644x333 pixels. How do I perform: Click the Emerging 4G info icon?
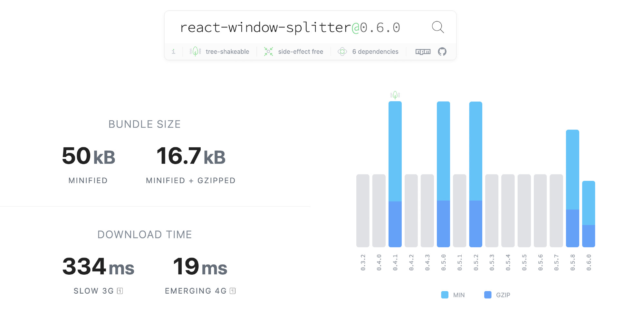(233, 291)
